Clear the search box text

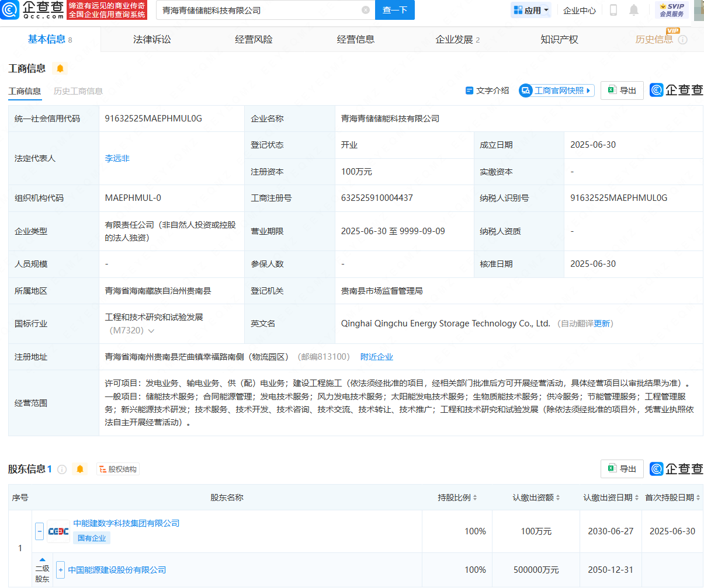[x=366, y=10]
